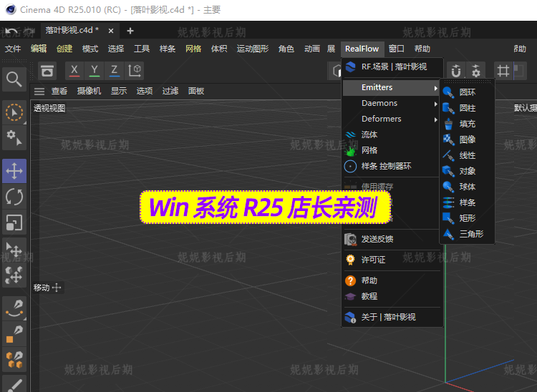Screen dimensions: 537x392
Task: Select the live selection tool
Action: point(14,112)
